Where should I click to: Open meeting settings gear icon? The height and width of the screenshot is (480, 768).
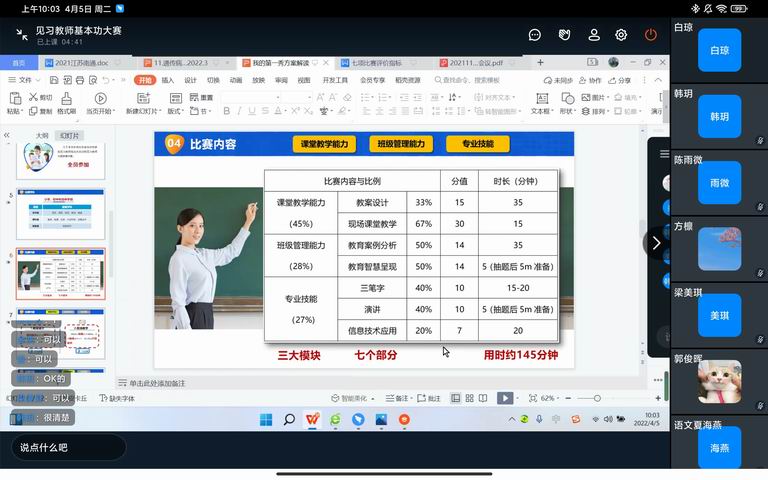[621, 34]
